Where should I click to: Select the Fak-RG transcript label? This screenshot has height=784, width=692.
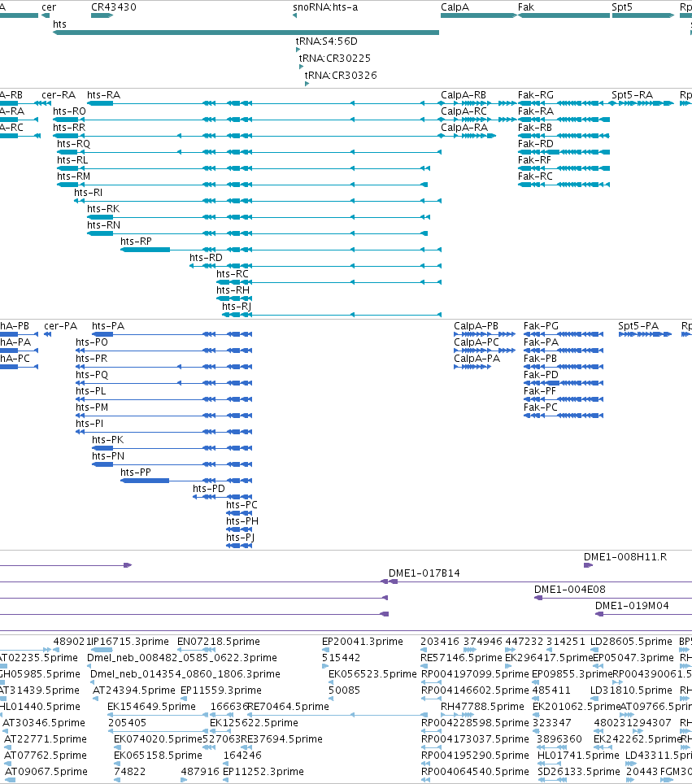point(536,95)
